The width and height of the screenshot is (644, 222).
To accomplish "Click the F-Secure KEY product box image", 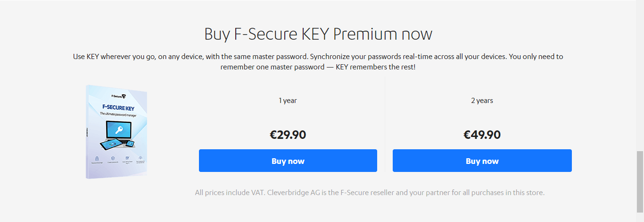I will (x=116, y=132).
